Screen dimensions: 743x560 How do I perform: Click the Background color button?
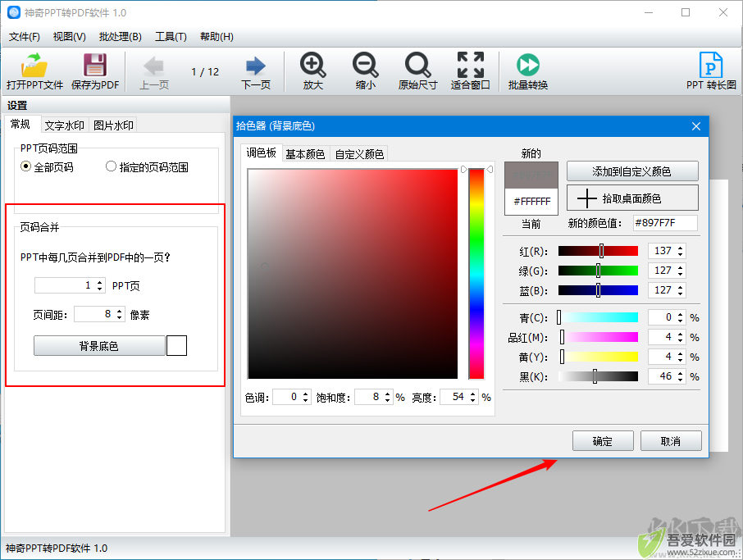coord(99,346)
